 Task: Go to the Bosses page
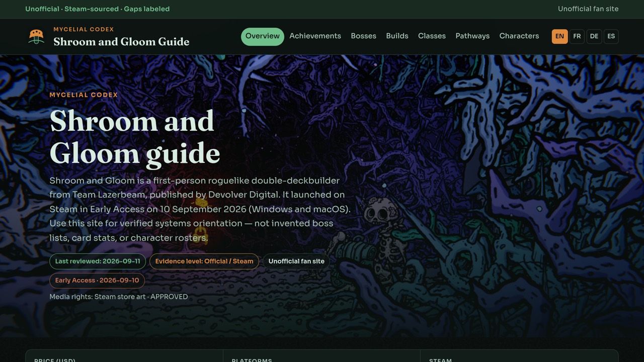coord(363,36)
